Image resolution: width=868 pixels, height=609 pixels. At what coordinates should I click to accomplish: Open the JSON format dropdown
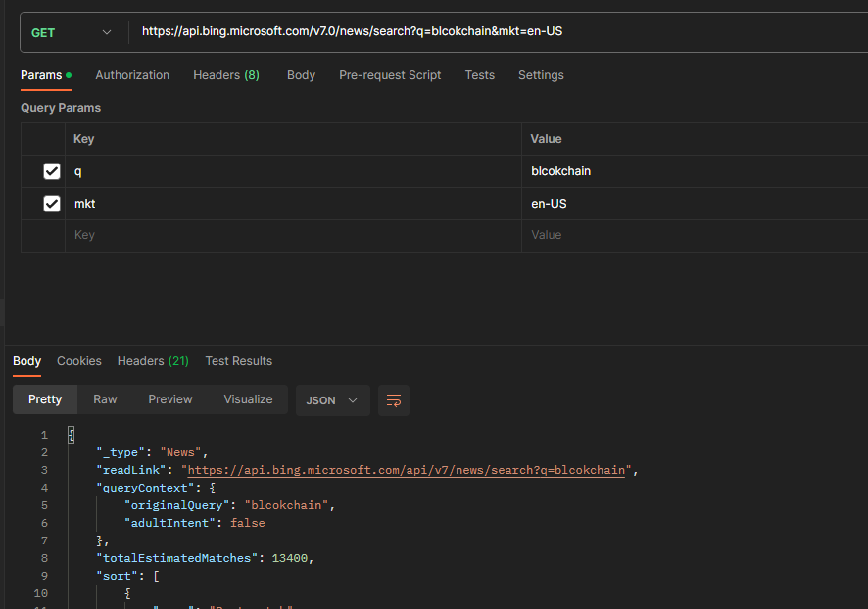tap(333, 400)
